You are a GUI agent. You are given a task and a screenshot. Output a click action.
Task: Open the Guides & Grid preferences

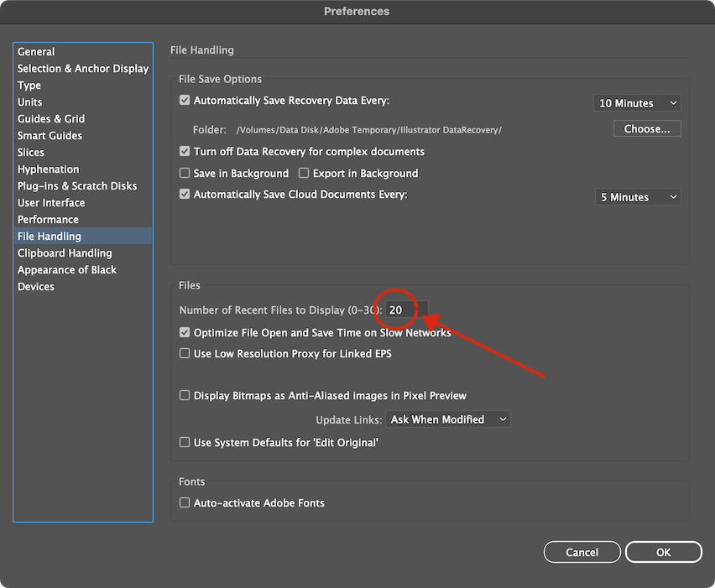coord(50,118)
